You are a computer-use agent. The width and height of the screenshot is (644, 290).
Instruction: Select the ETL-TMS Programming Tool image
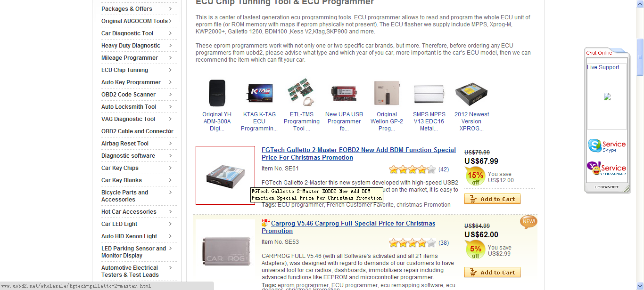click(x=302, y=92)
